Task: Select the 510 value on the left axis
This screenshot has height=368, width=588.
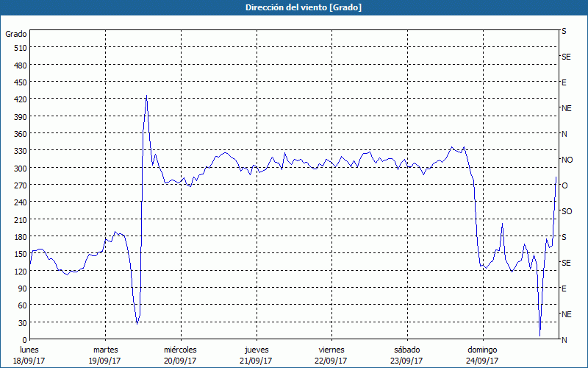Action: [x=19, y=48]
